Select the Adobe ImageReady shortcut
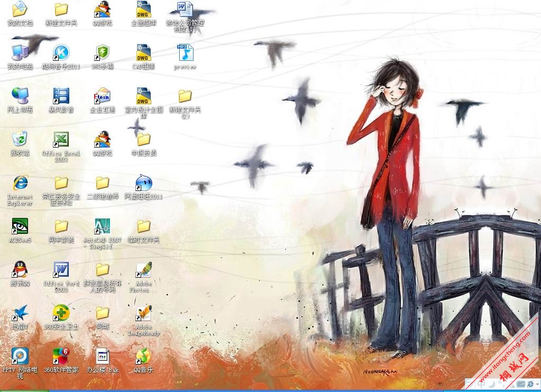 143,313
